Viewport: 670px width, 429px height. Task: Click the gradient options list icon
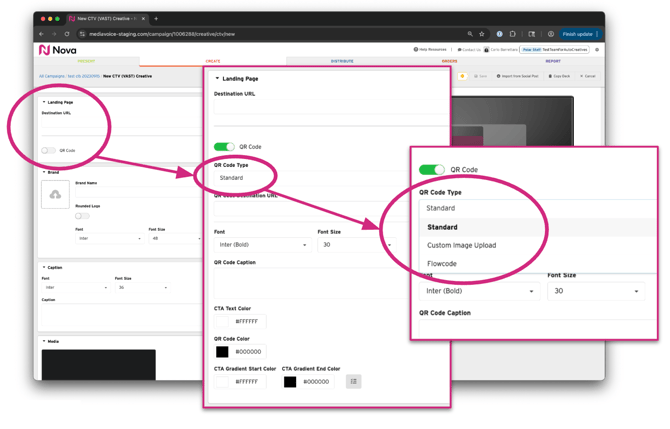(353, 381)
